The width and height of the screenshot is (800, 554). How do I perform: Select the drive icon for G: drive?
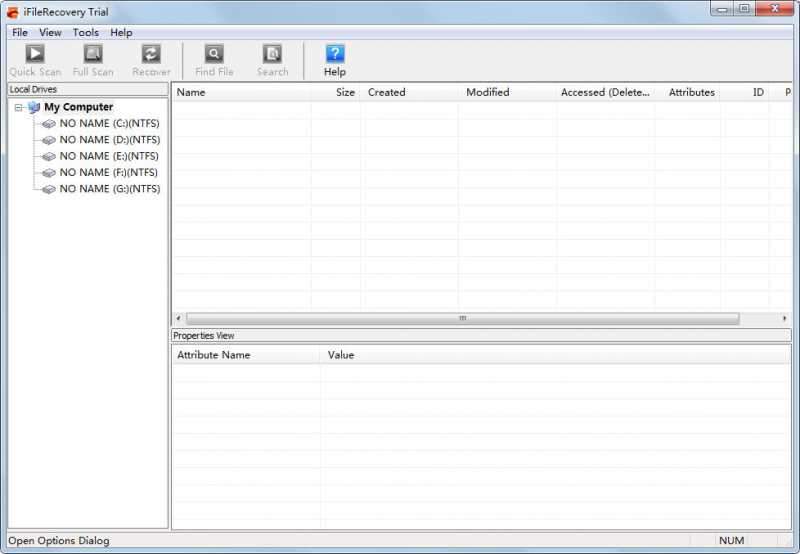[49, 189]
